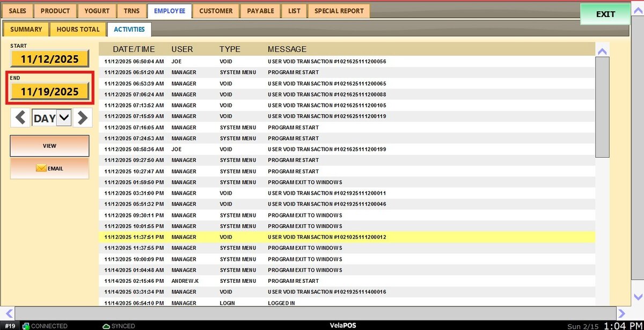
Task: Go to the LIST tab
Action: pyautogui.click(x=294, y=11)
